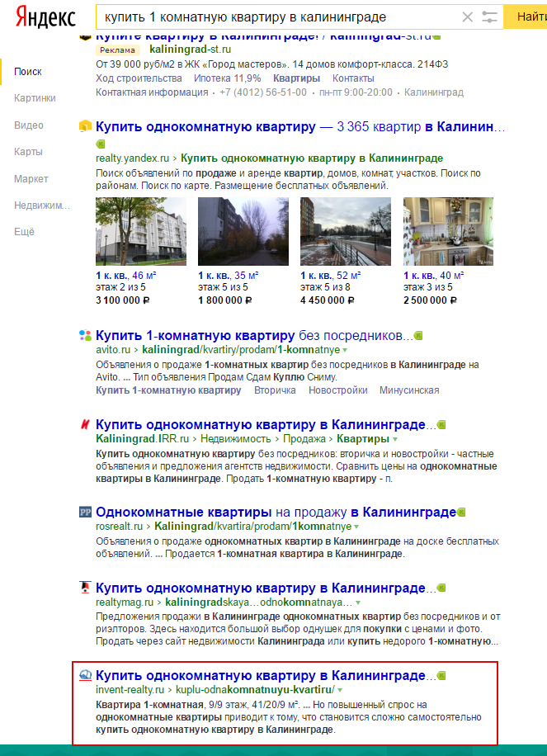Click the green badge after the Avito title
Viewport: 547px width, 756px height.
click(x=418, y=336)
